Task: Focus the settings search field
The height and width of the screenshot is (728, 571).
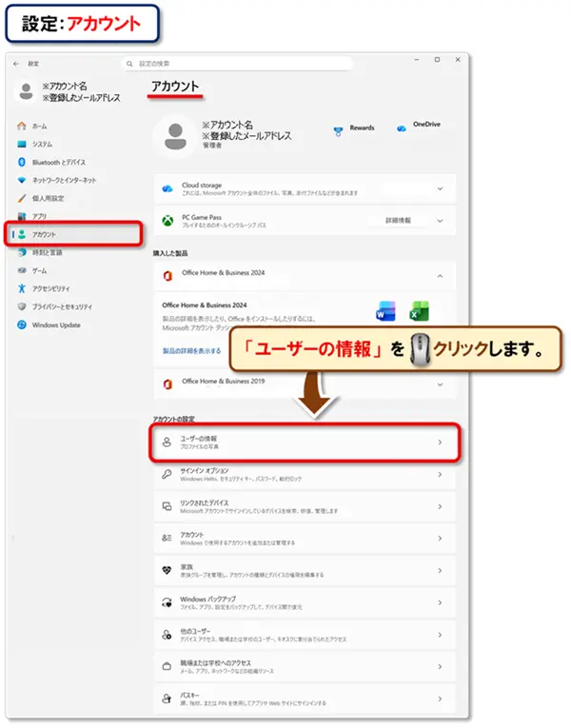Action: click(x=237, y=64)
